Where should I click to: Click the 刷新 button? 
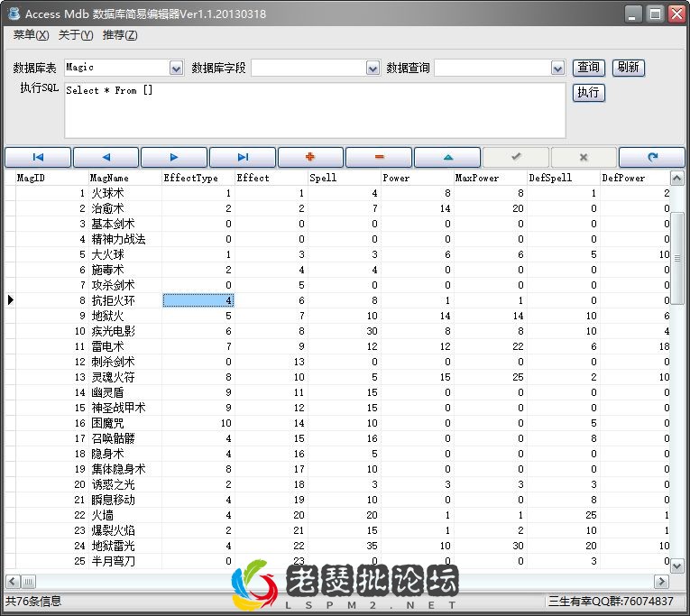coord(629,68)
